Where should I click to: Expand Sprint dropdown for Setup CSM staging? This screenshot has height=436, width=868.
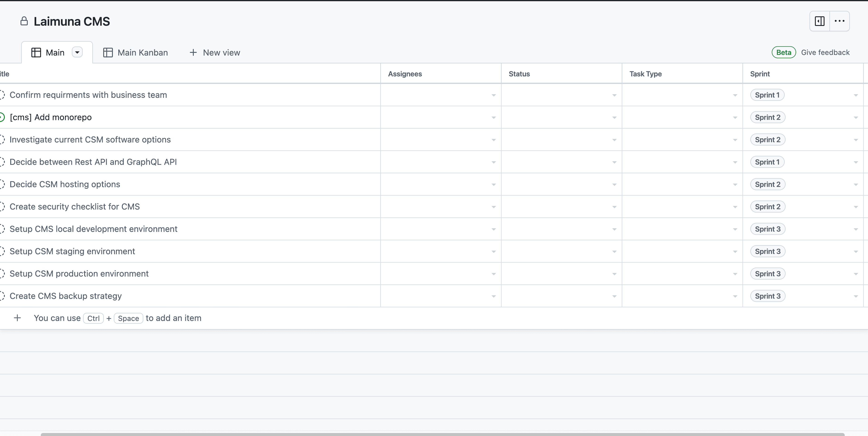[856, 252]
